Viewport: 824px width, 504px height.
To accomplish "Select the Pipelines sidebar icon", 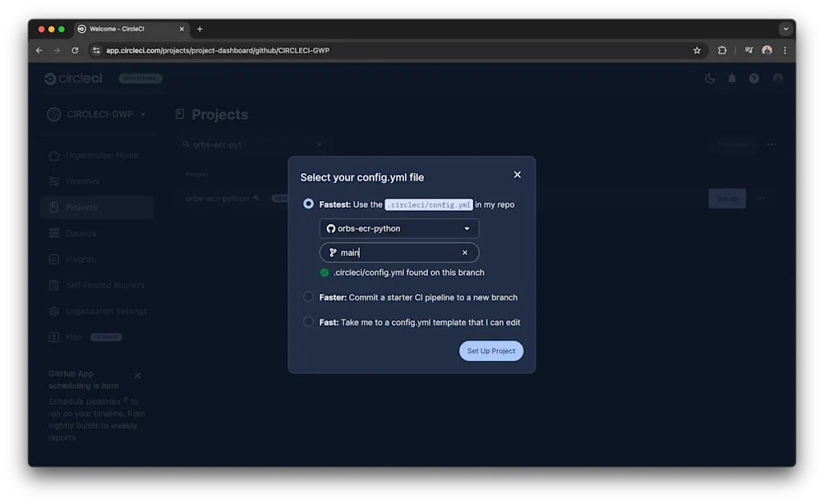I will 52,181.
